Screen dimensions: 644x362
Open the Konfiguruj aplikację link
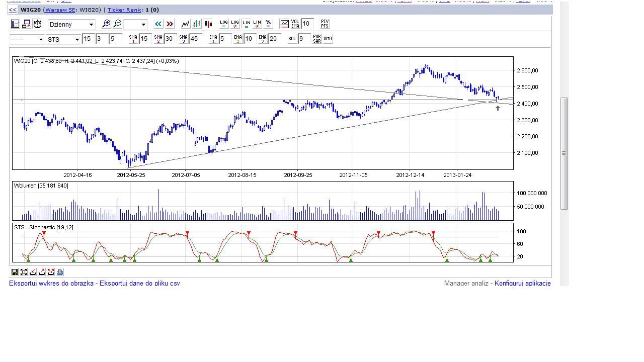click(x=522, y=284)
